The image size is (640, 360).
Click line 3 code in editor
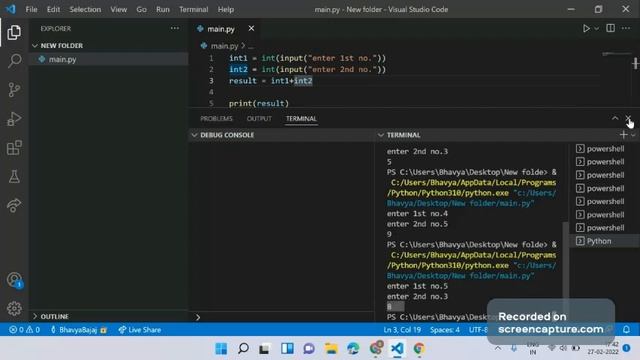click(x=271, y=81)
